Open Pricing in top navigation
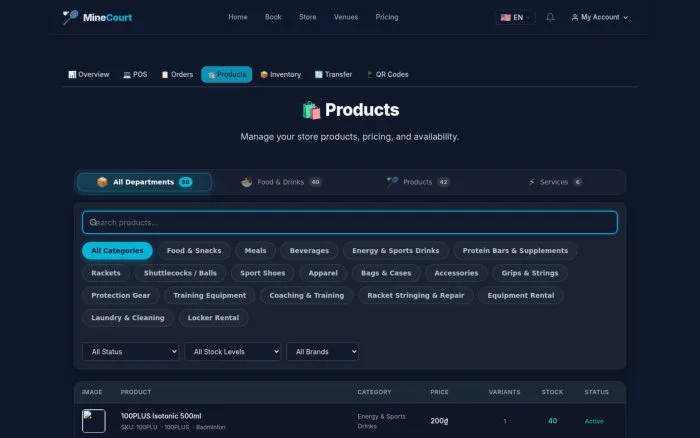This screenshot has width=700, height=438. 387,17
